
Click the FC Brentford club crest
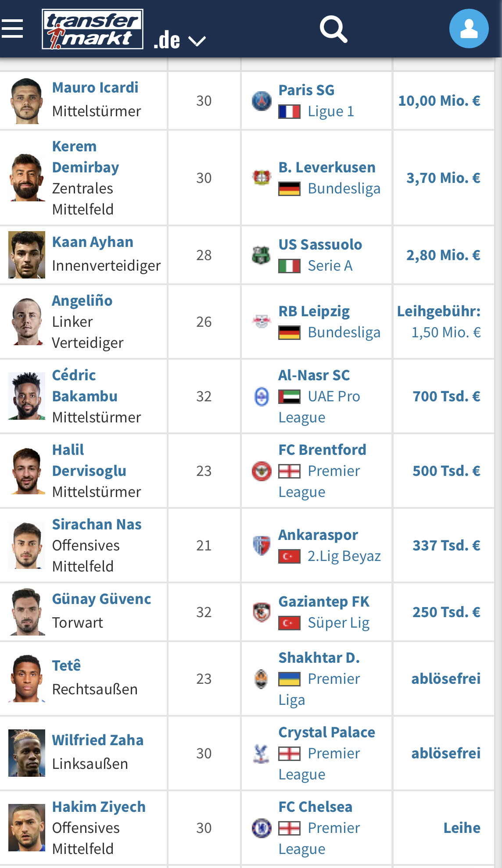pyautogui.click(x=262, y=471)
